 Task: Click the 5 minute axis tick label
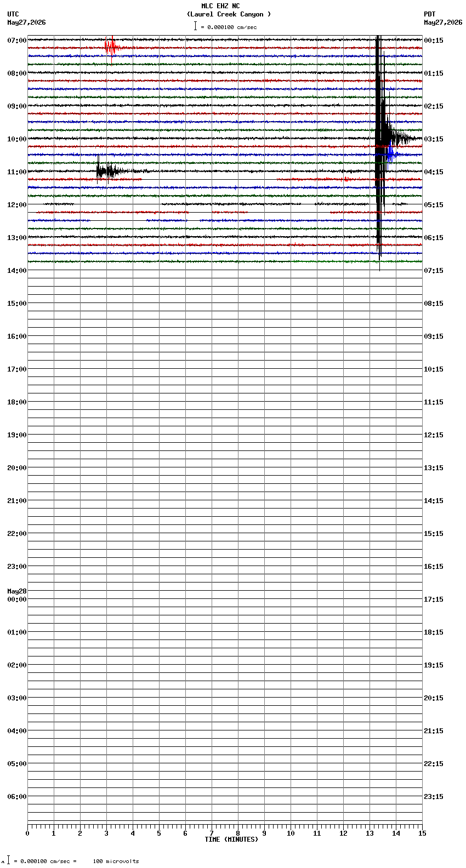point(159,833)
